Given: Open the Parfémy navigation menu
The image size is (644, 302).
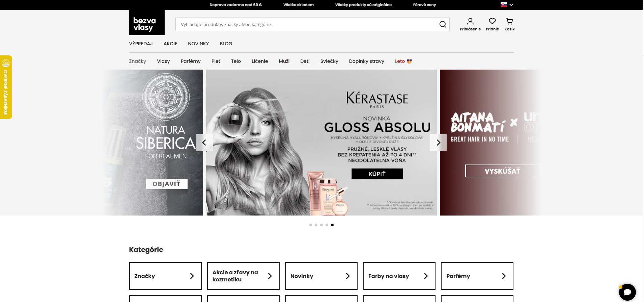Looking at the screenshot, I should pyautogui.click(x=191, y=61).
